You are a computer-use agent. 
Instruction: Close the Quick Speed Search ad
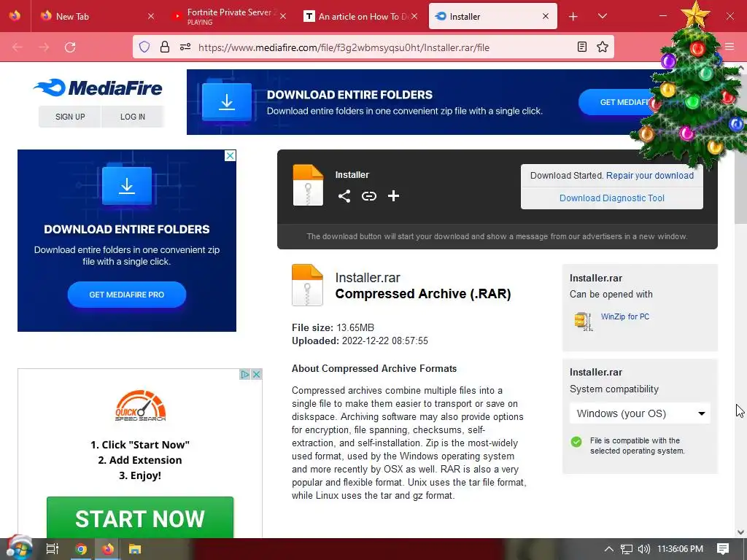pos(256,374)
